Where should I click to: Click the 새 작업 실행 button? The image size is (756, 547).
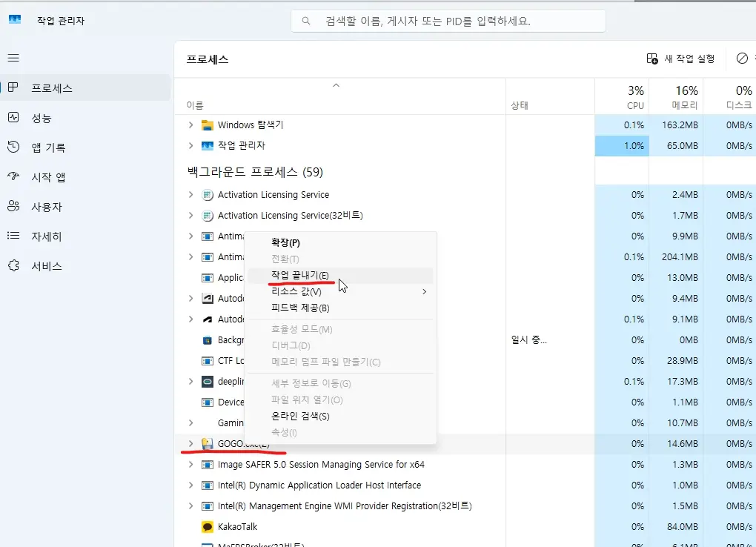(680, 59)
